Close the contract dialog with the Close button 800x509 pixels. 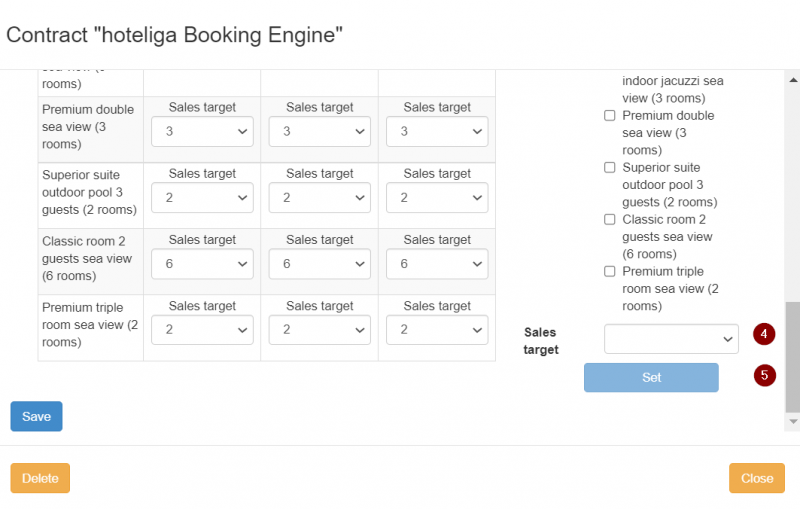(x=757, y=478)
